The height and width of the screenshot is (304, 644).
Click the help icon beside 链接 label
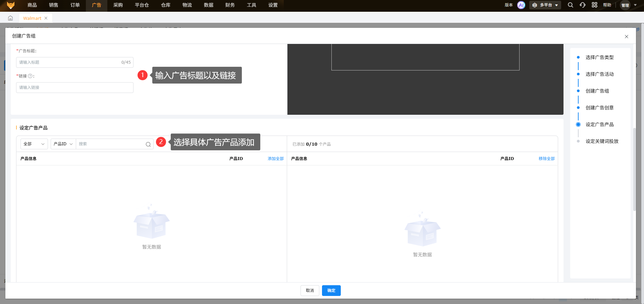point(30,76)
